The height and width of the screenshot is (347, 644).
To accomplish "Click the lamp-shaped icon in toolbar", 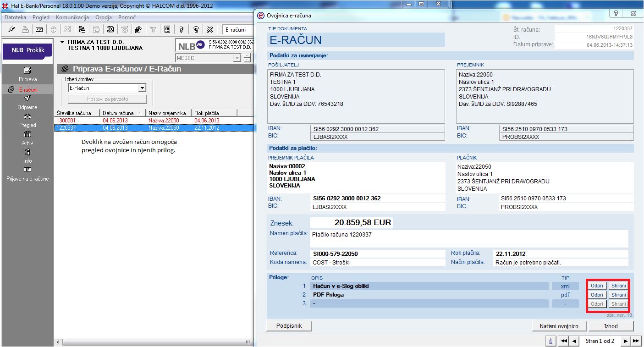I will point(196,29).
